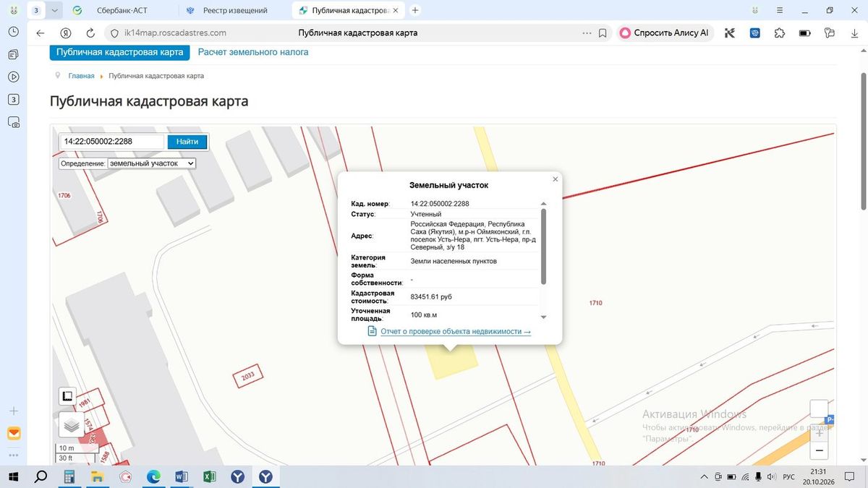
Task: Click the battery saver icon in toolbar
Action: (804, 33)
